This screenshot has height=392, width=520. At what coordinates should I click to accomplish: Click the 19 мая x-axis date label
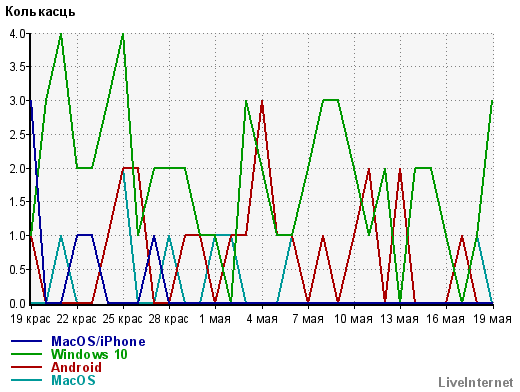click(x=492, y=319)
